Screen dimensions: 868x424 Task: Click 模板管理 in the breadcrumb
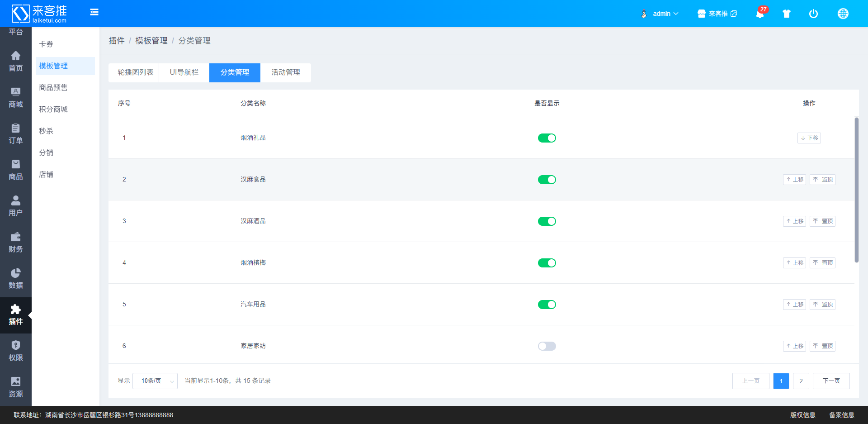click(x=151, y=41)
